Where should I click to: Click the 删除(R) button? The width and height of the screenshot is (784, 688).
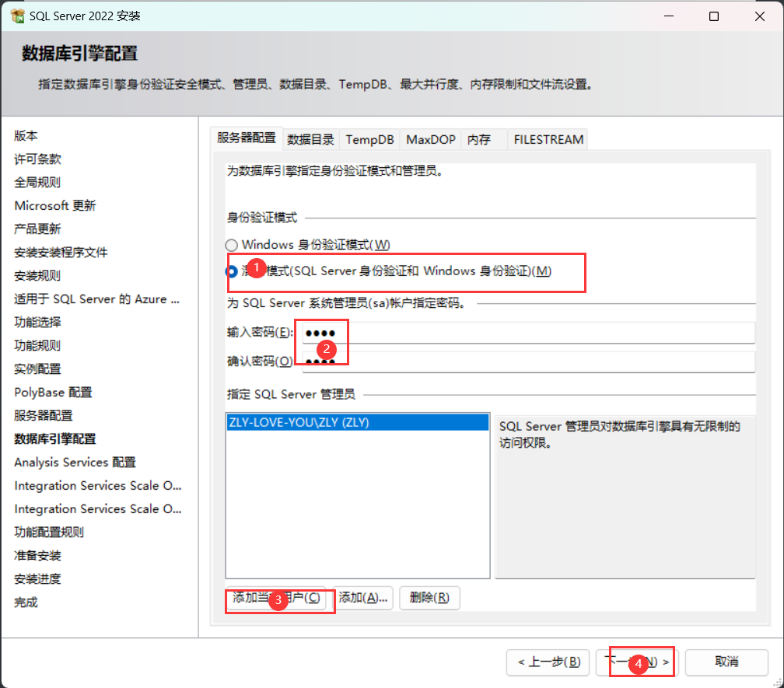click(x=429, y=598)
